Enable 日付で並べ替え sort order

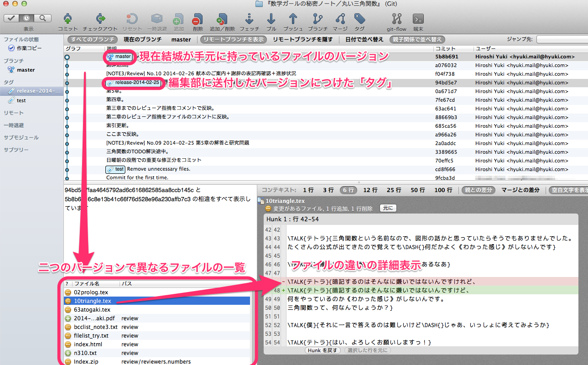coord(364,40)
